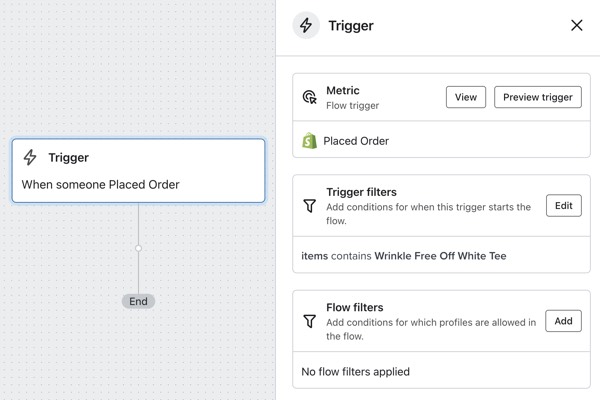This screenshot has width=600, height=400.
Task: Click the Flow filters heading
Action: tap(355, 308)
